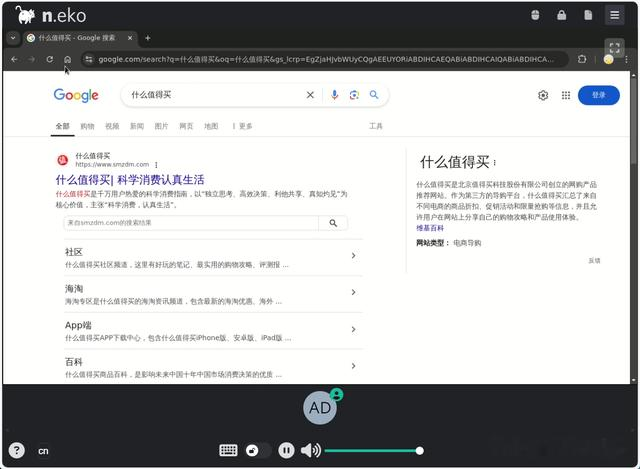Click the browser profile avatar icon

608,60
